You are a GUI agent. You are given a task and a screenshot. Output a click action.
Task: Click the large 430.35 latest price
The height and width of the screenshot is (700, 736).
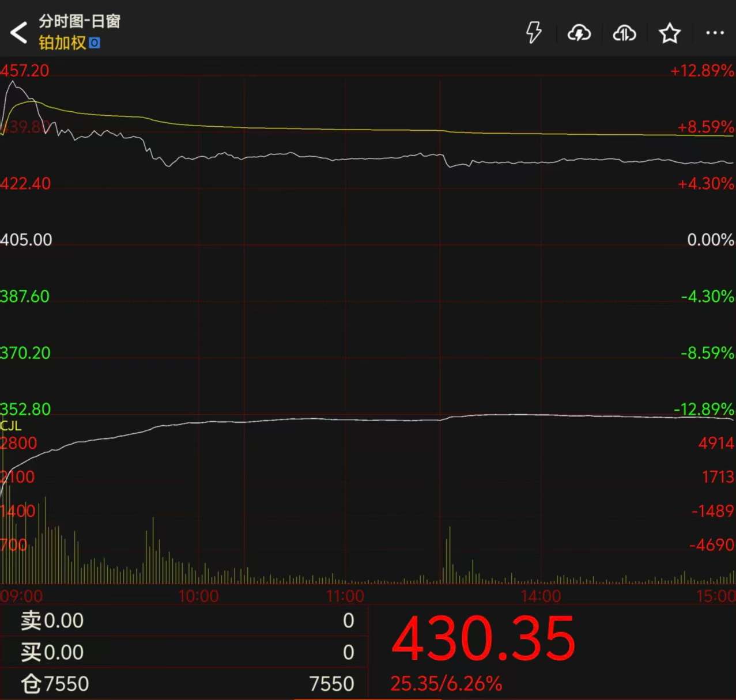[x=483, y=638]
